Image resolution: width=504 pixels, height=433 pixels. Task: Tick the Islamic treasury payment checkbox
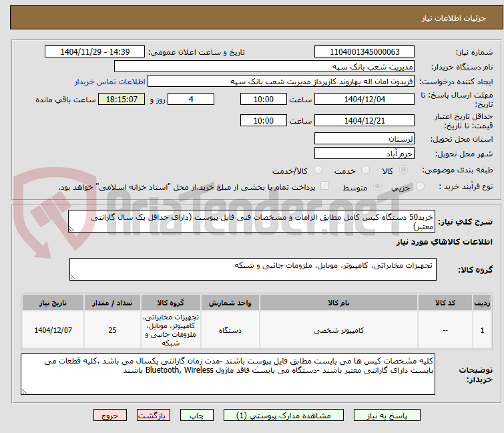pyautogui.click(x=325, y=185)
